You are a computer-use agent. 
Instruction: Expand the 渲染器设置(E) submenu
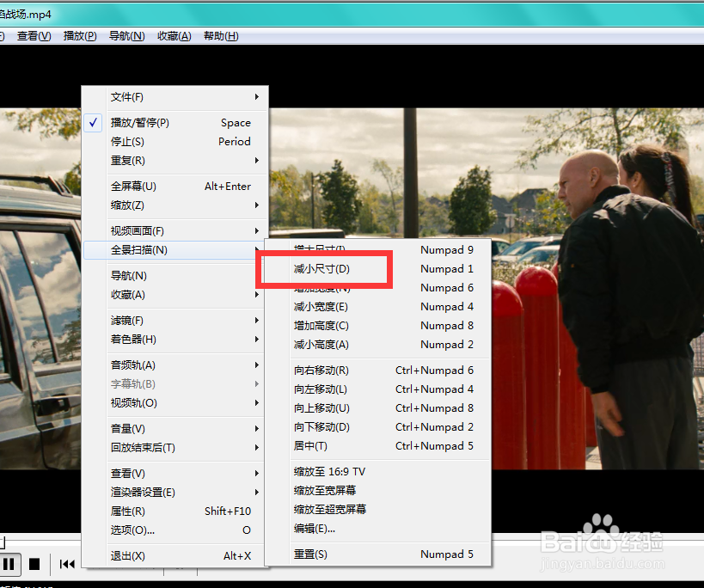click(175, 493)
